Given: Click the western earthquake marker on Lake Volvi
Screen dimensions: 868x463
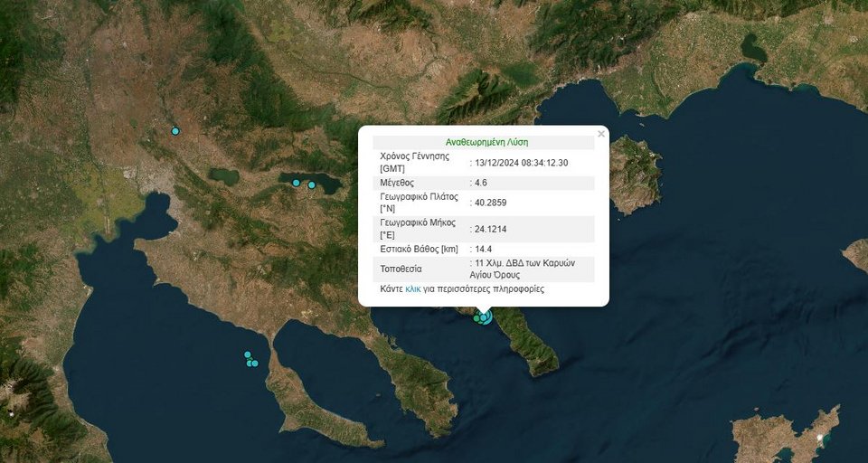Looking at the screenshot, I should click(x=296, y=183).
